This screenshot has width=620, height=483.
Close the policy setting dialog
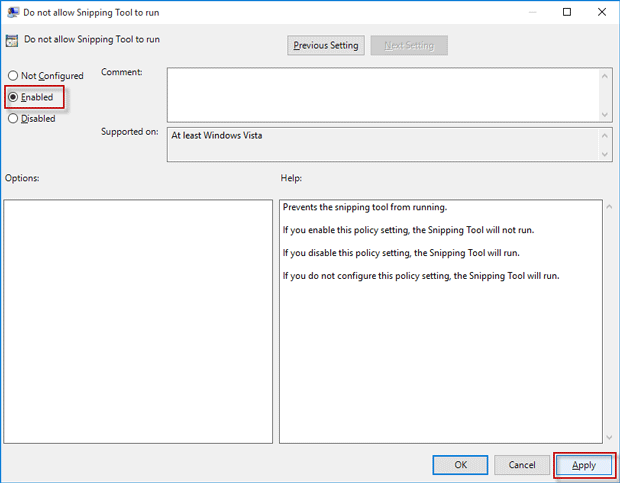(x=602, y=12)
